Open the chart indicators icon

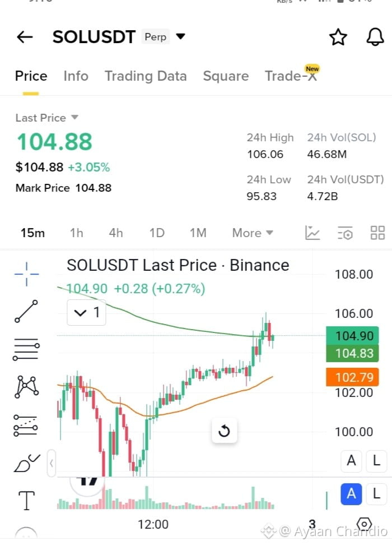click(312, 233)
